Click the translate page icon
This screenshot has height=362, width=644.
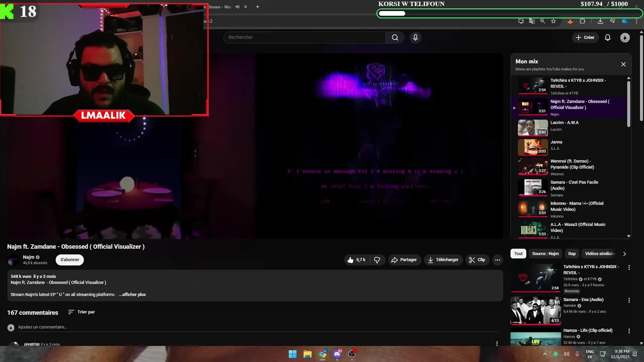point(532,21)
